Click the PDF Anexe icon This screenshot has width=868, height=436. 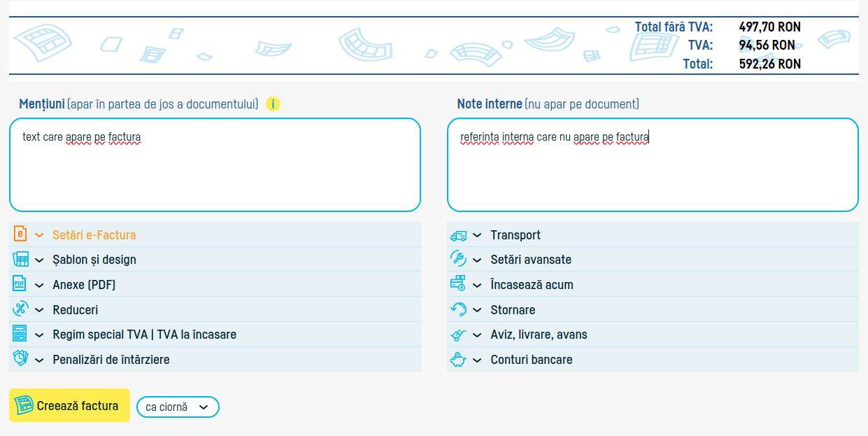tap(20, 284)
